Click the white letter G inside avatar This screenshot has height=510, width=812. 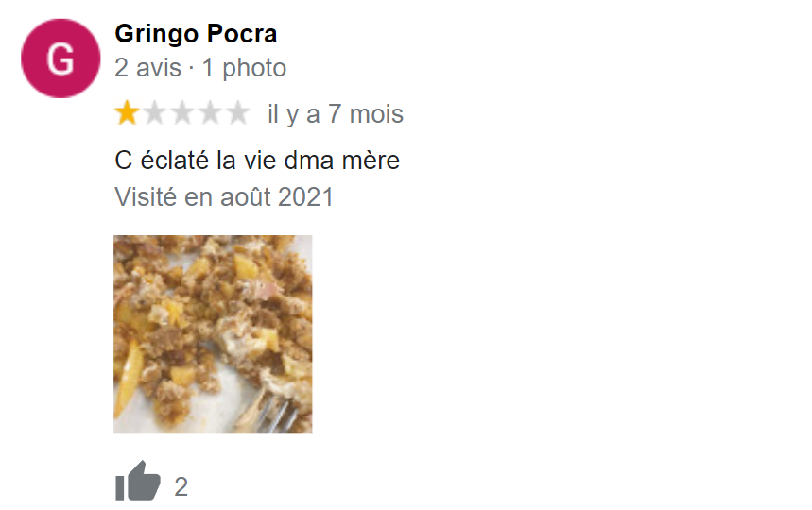point(60,59)
